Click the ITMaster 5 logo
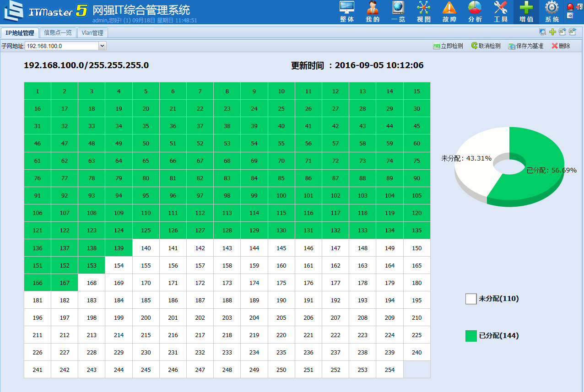584x392 pixels. [x=45, y=11]
